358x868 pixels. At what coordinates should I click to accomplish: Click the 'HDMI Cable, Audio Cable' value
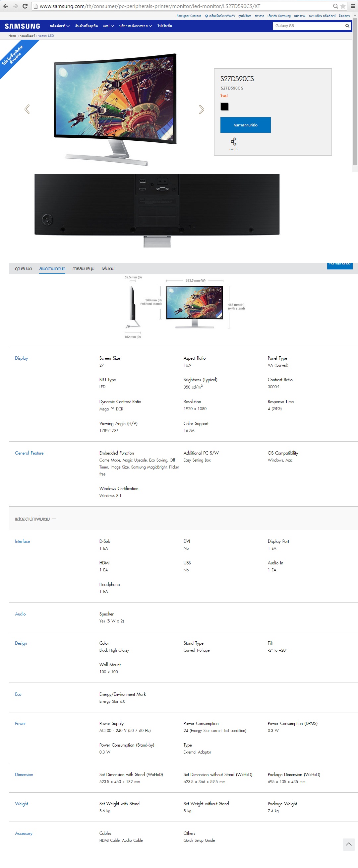coord(121,840)
